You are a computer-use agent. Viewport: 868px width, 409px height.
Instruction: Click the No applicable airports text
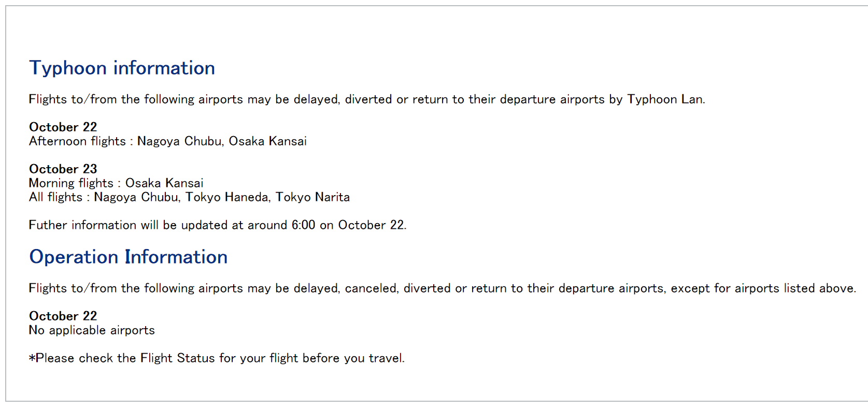tap(92, 330)
